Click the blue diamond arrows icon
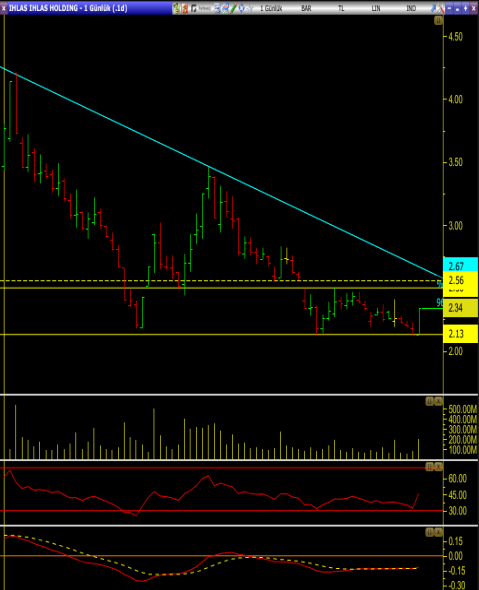 pyautogui.click(x=241, y=8)
